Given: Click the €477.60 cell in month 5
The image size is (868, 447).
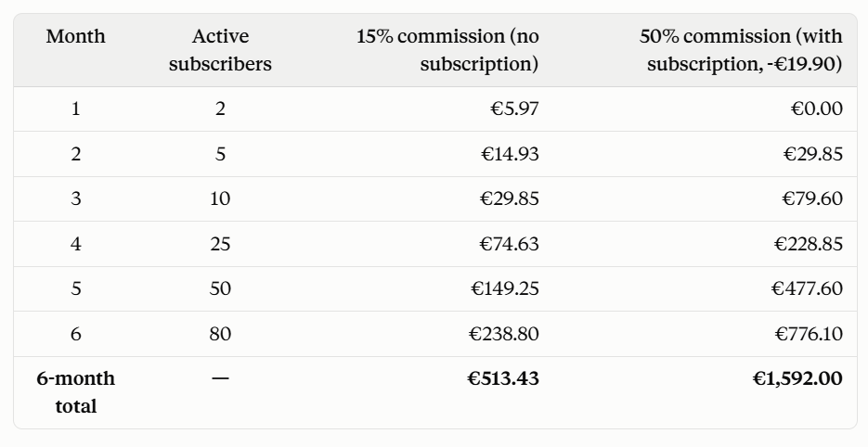Looking at the screenshot, I should click(x=807, y=288).
